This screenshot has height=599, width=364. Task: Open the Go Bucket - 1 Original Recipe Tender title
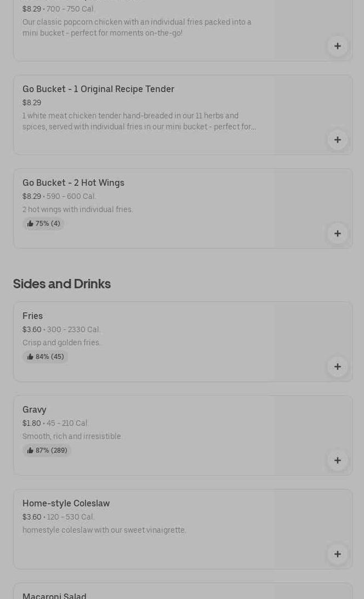tap(98, 89)
